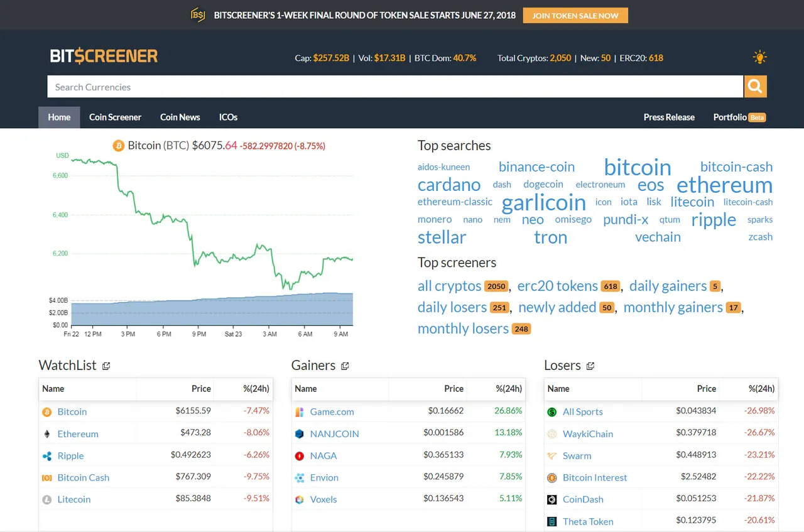The height and width of the screenshot is (532, 804).
Task: Open Game.com link in Gainers
Action: pos(332,412)
